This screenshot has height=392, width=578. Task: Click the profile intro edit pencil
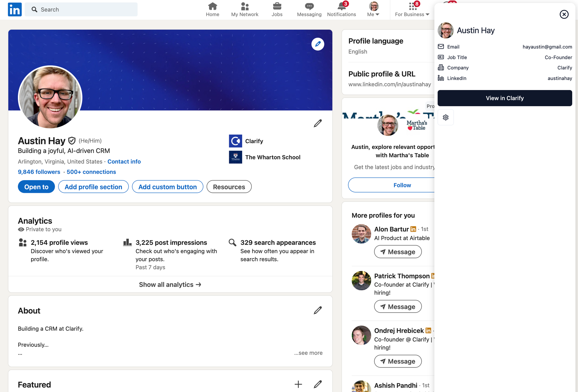[318, 123]
